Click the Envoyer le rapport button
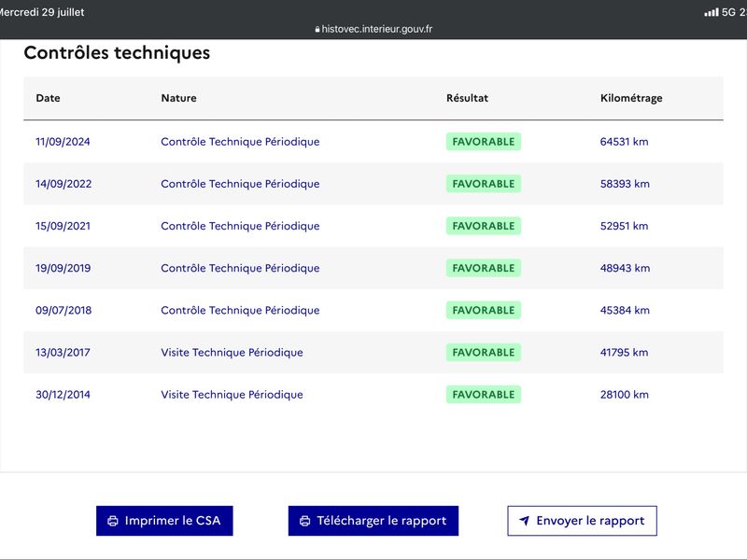 point(582,521)
